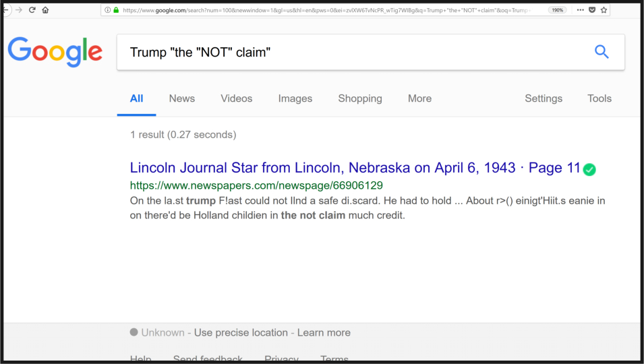
Task: Reset the 190% zoom indicator
Action: (557, 10)
